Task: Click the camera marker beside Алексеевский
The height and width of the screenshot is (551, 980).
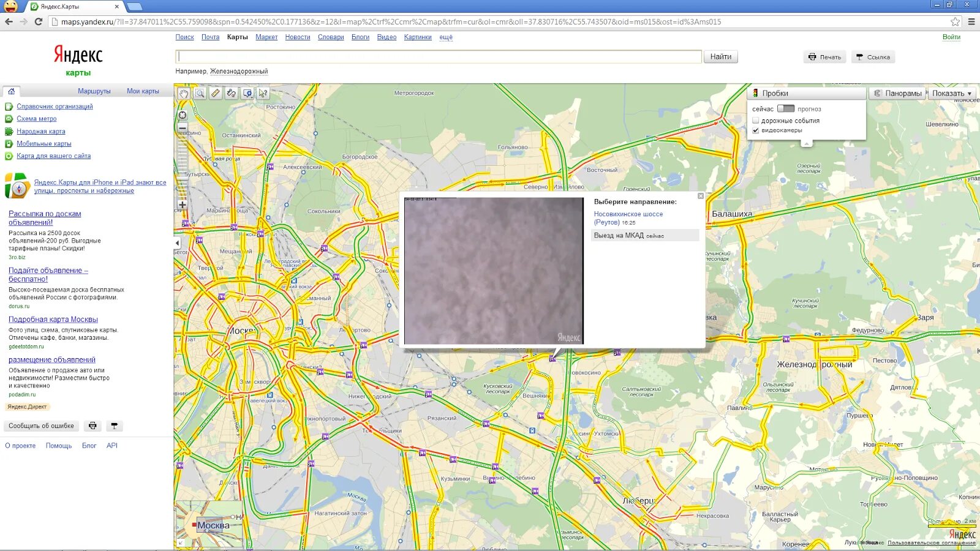Action: tap(270, 167)
